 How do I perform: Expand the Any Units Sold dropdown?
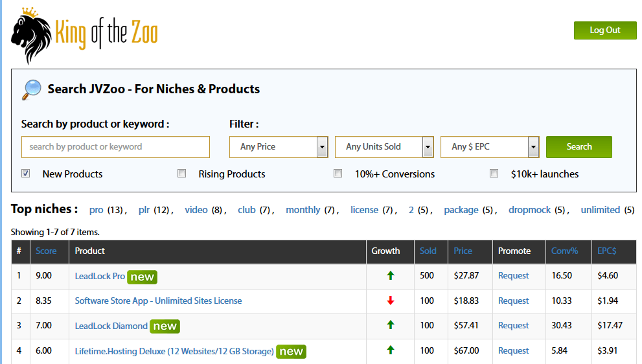pos(384,147)
